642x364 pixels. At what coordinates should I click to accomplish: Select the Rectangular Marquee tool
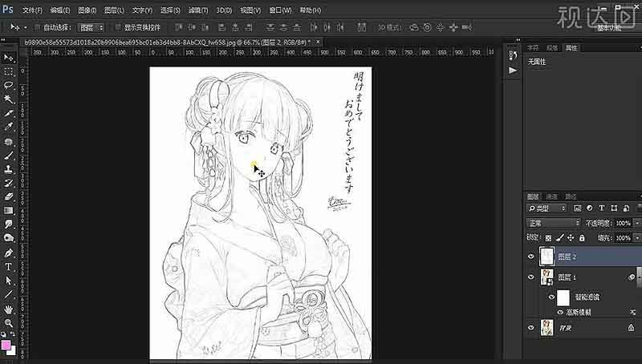pyautogui.click(x=8, y=71)
